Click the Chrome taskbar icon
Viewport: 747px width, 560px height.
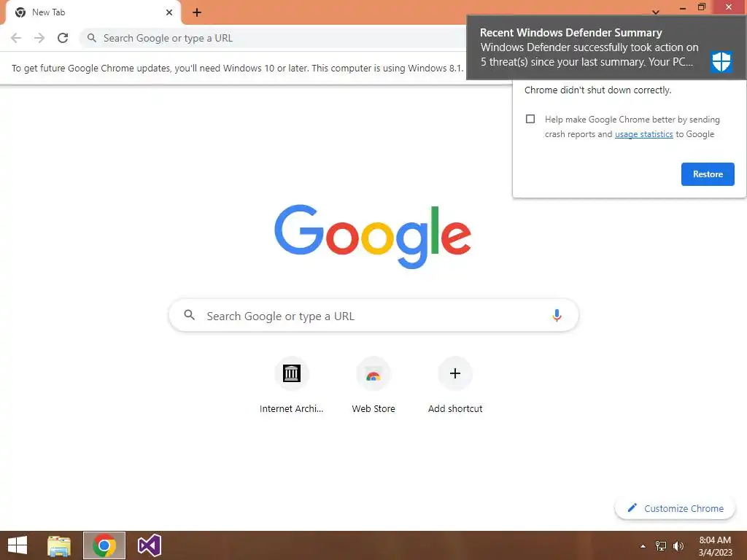104,545
